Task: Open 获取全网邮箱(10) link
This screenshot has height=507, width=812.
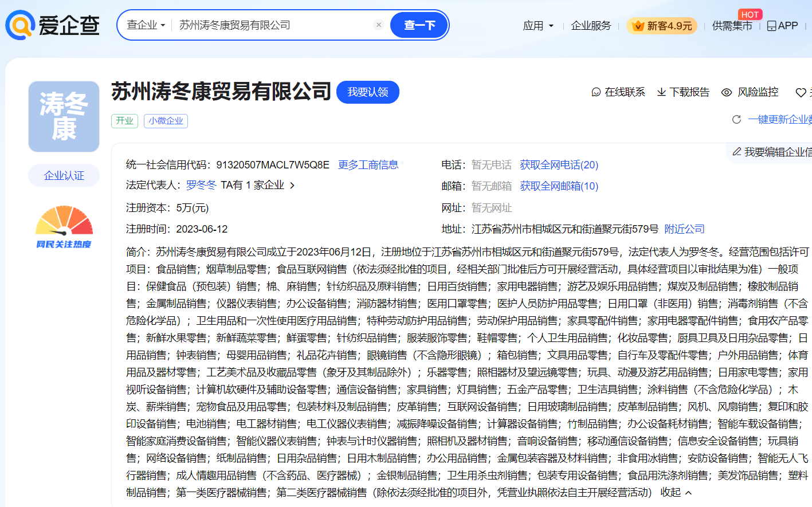Action: [x=559, y=186]
